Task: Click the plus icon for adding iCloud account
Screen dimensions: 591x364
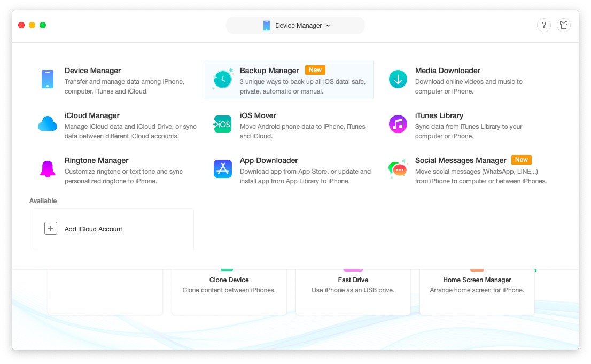Action: [51, 228]
